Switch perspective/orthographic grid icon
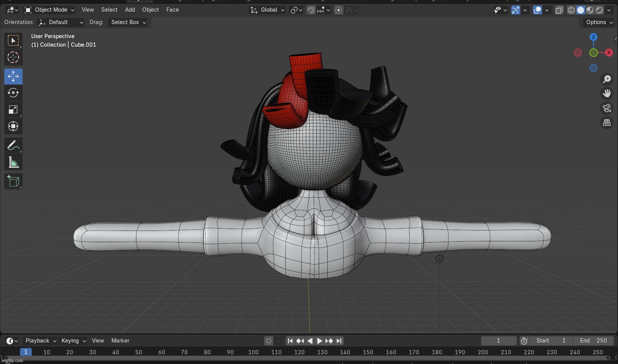Viewport: 618px width, 364px height. [x=607, y=123]
